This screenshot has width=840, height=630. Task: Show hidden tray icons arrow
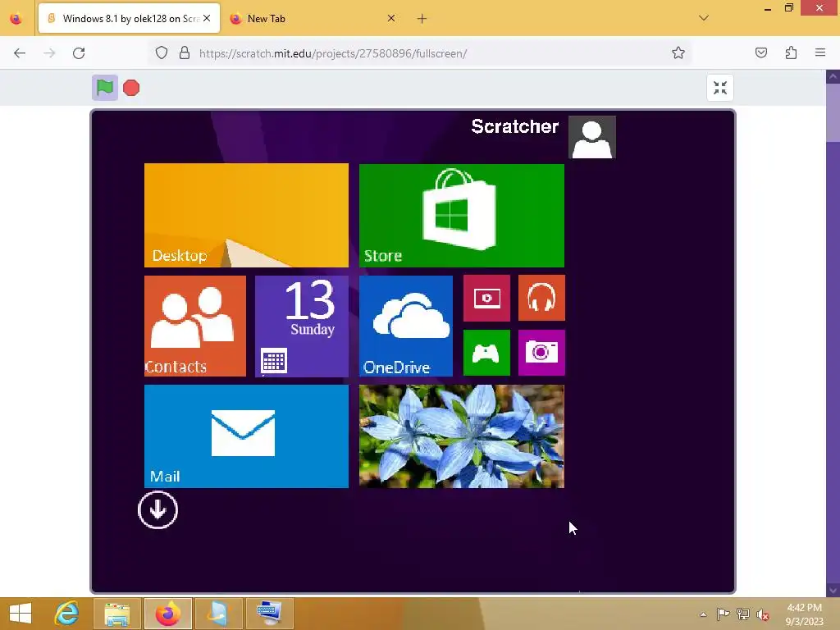pyautogui.click(x=703, y=614)
